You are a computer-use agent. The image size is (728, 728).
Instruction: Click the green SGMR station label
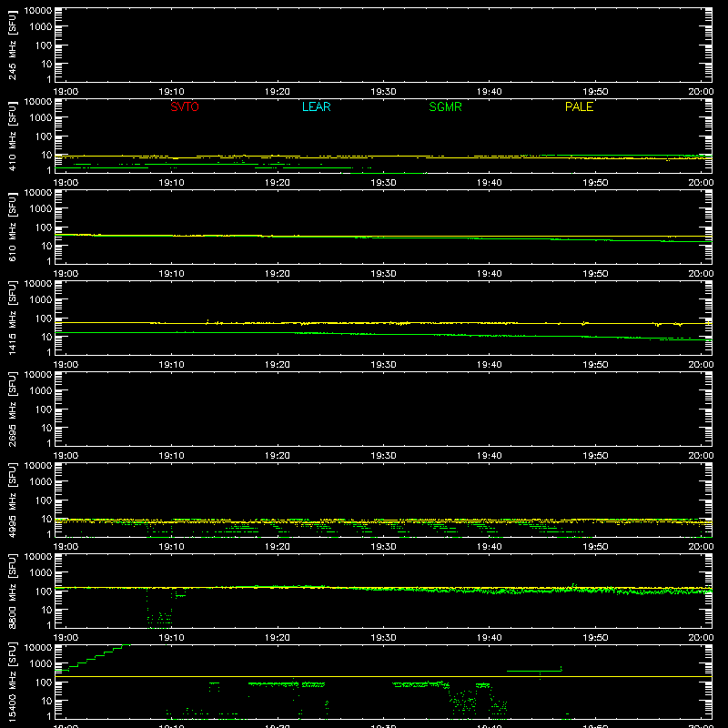445,106
